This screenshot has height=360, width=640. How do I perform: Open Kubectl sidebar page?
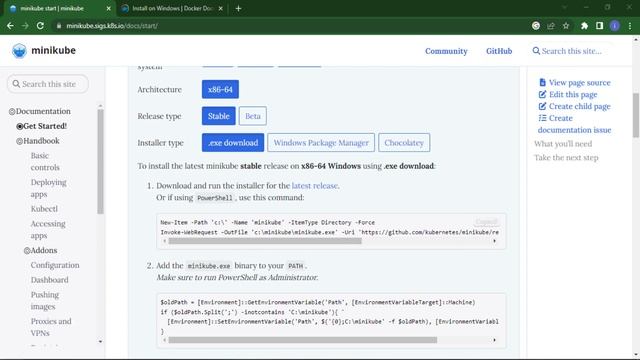coord(44,209)
